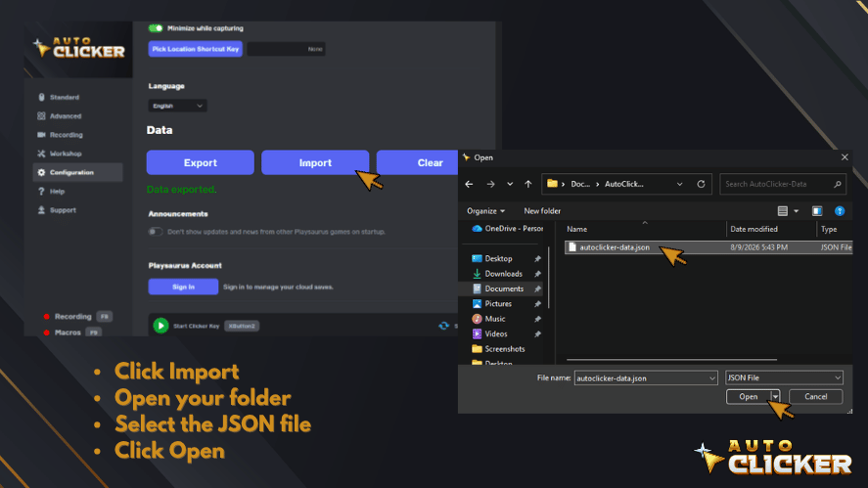
Task: Select Screenshots folder in navigation pane
Action: 506,348
